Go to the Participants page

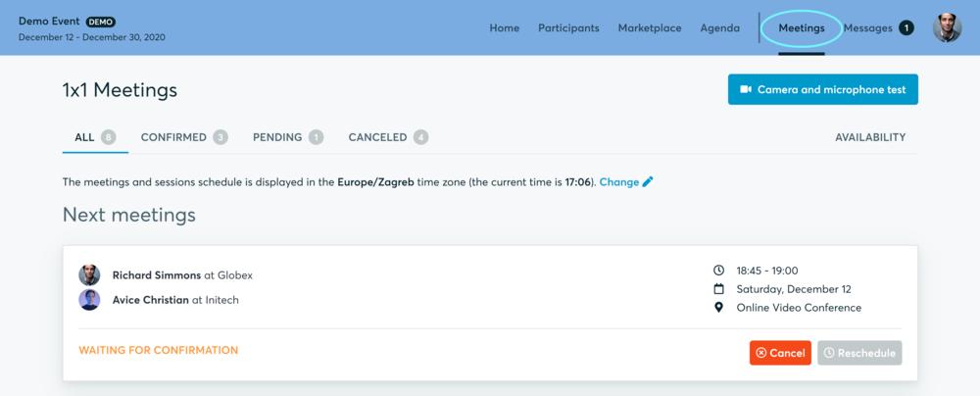(568, 28)
